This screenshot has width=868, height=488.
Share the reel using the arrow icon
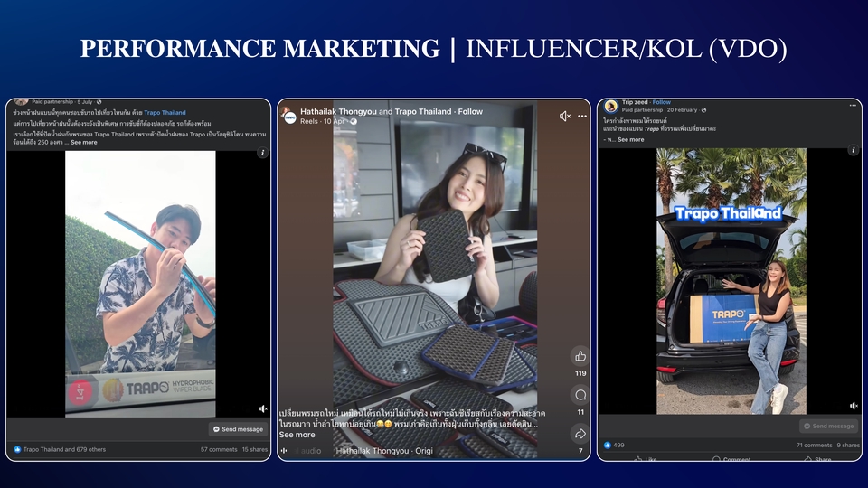pos(580,434)
